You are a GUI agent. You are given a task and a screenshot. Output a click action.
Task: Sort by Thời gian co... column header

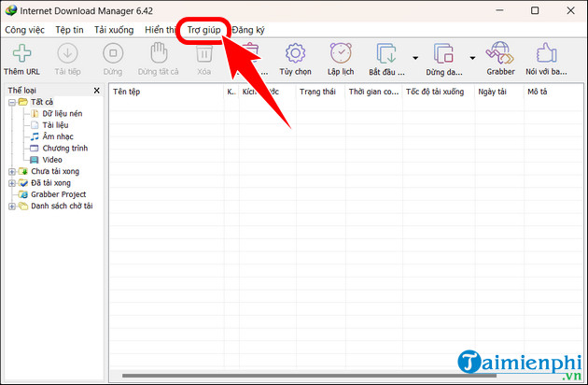click(374, 92)
